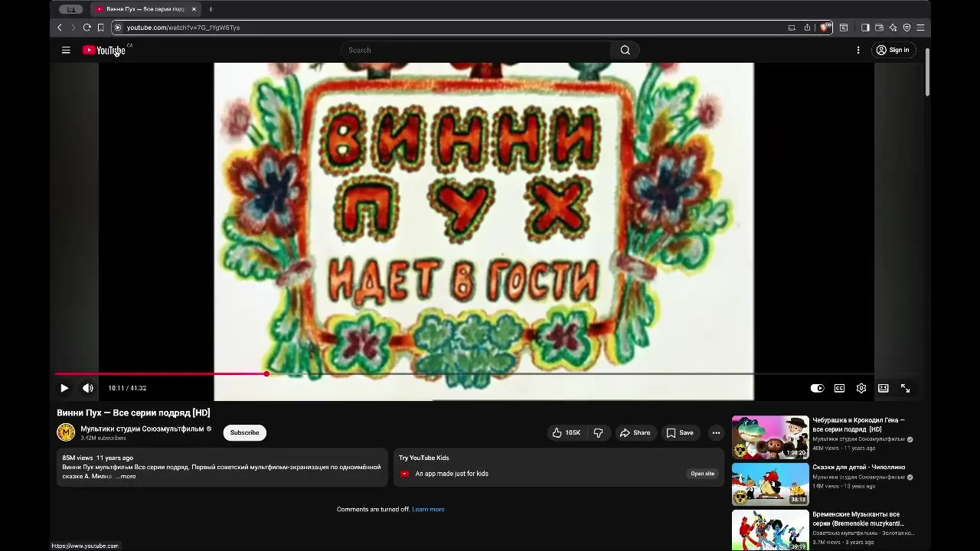Turn on closed captions (CC)
Viewport: 980px width, 551px height.
(839, 388)
